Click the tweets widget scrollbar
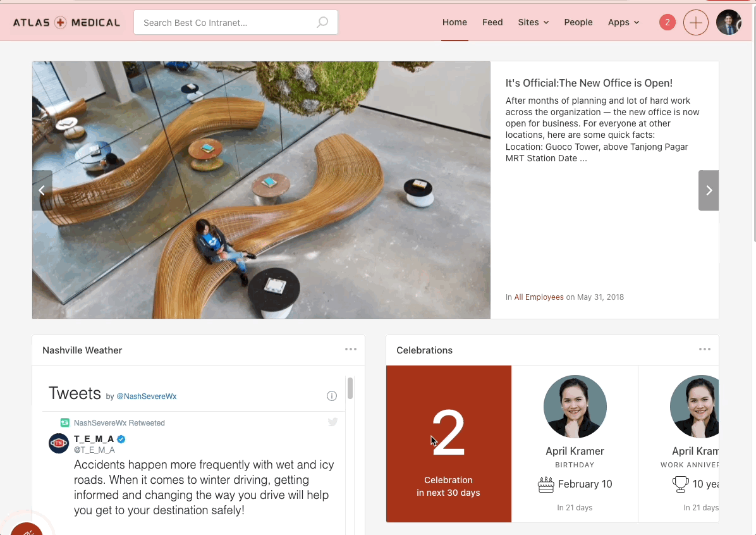Image resolution: width=756 pixels, height=535 pixels. [350, 389]
